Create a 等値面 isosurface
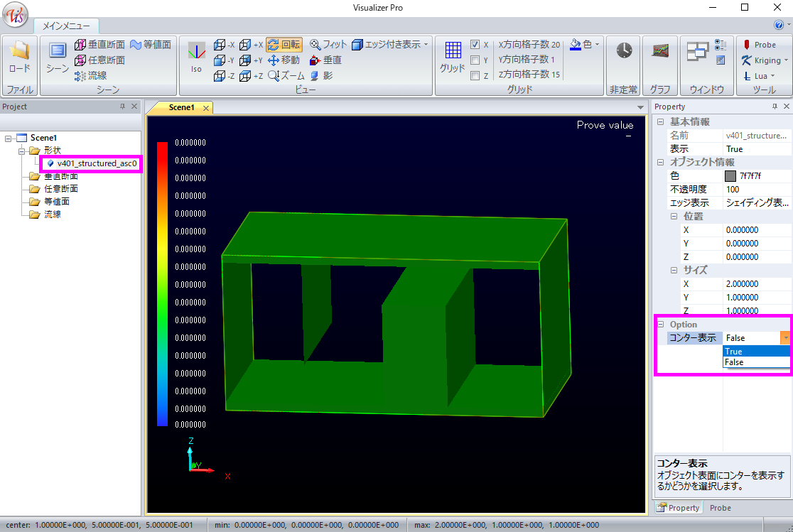Viewport: 793px width, 532px height. point(150,44)
